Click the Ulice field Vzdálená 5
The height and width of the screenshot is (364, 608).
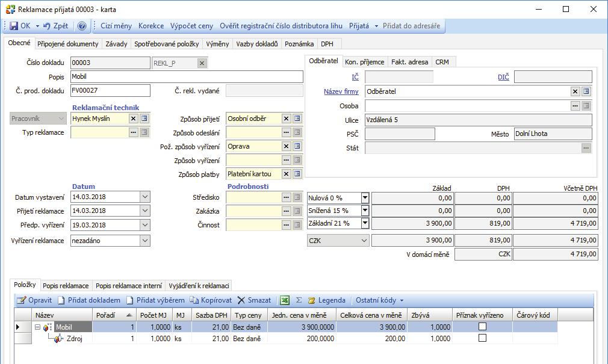pos(479,120)
